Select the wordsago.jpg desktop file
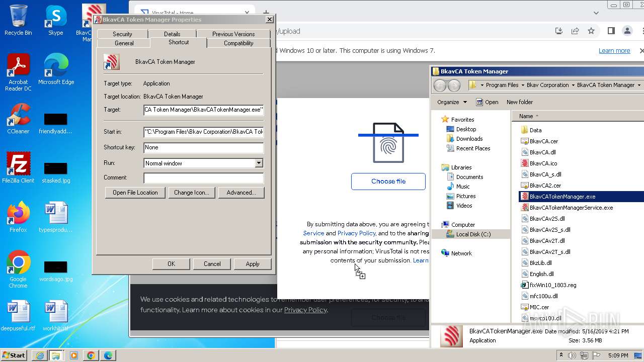644x362 pixels. coord(56,271)
